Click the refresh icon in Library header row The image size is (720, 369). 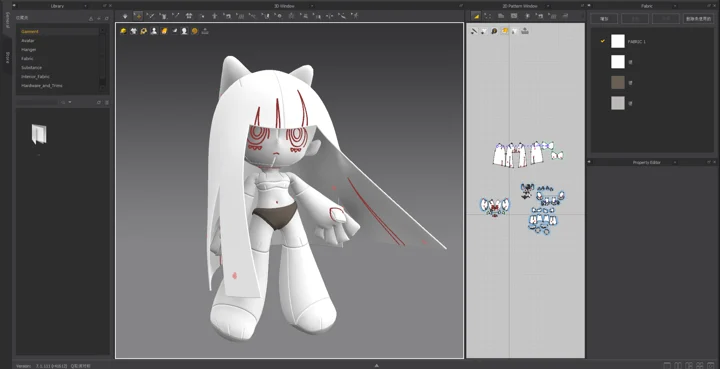coord(107,18)
